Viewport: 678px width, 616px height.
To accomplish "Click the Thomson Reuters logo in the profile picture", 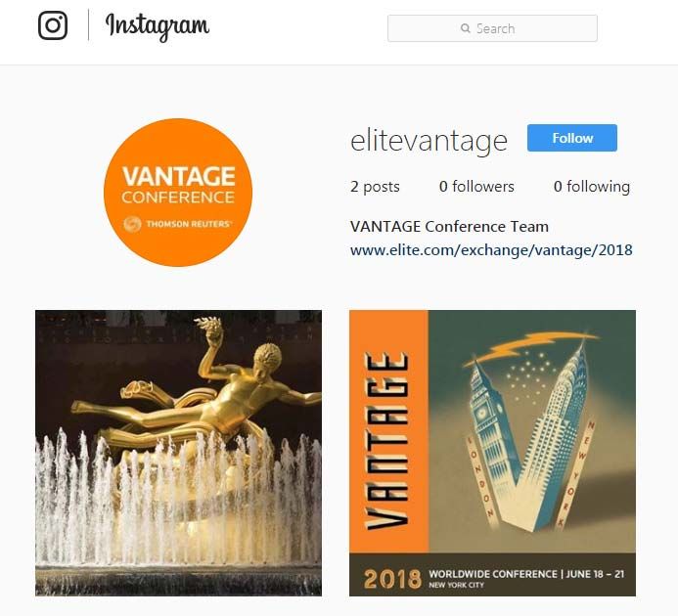I will point(177,224).
